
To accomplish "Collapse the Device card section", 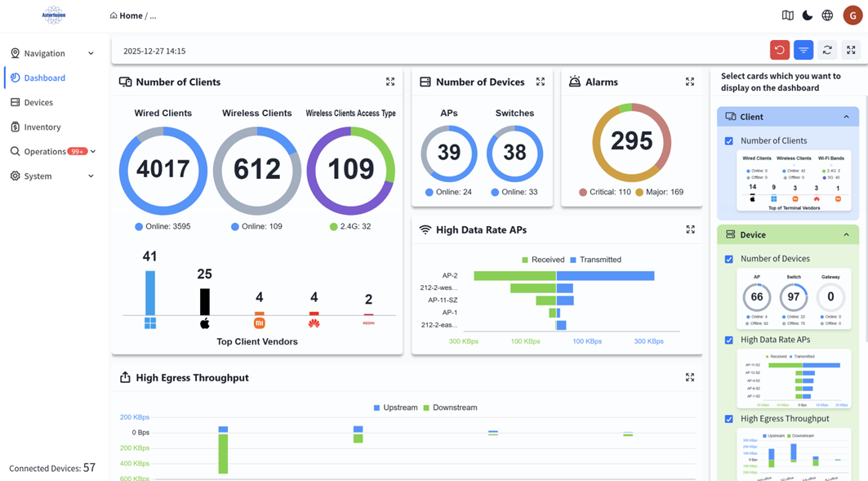I will (x=846, y=234).
